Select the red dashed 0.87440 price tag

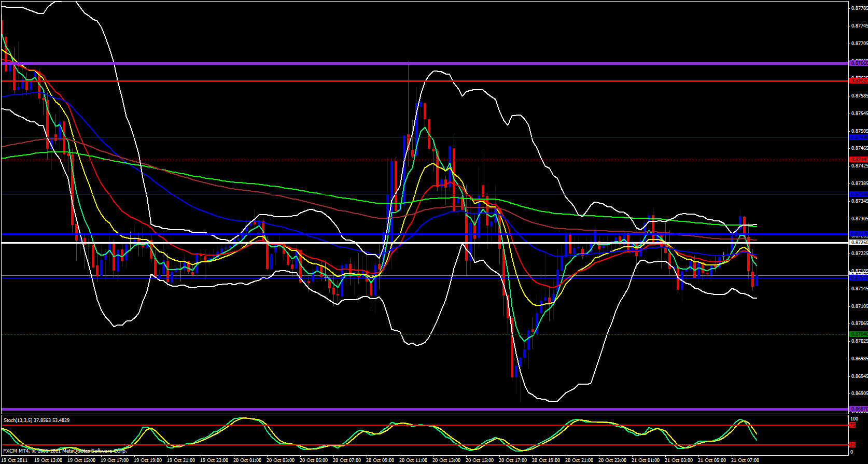point(858,159)
